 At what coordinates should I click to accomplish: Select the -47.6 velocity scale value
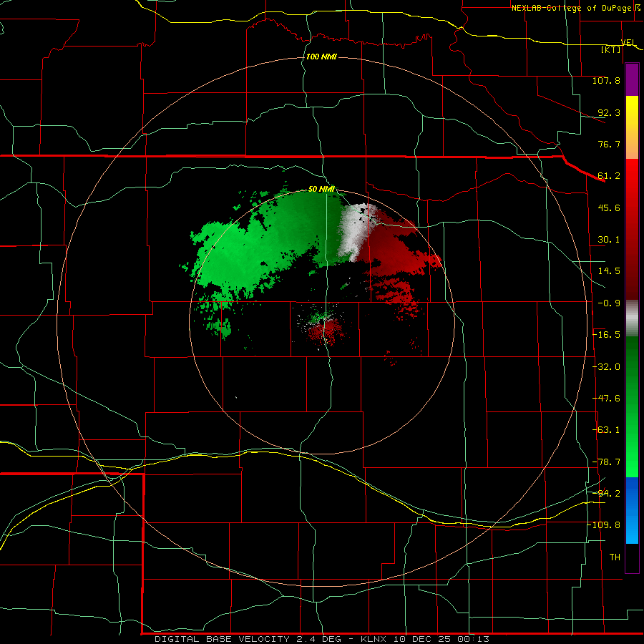(x=607, y=399)
